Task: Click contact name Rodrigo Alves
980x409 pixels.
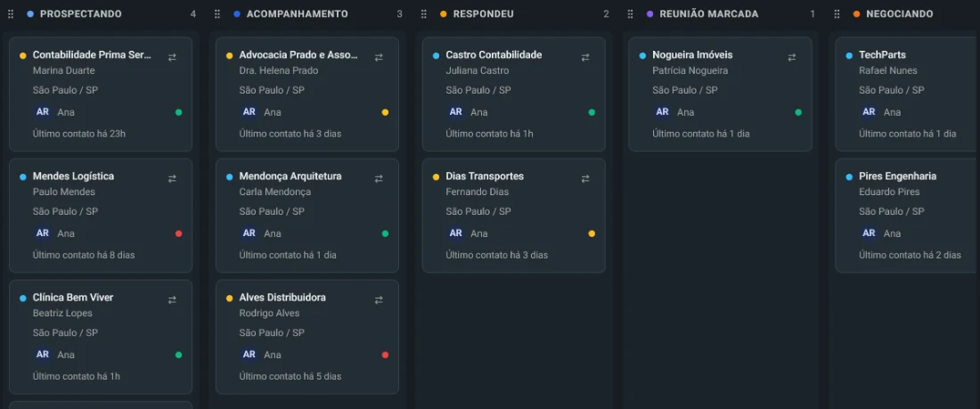Action: click(269, 314)
